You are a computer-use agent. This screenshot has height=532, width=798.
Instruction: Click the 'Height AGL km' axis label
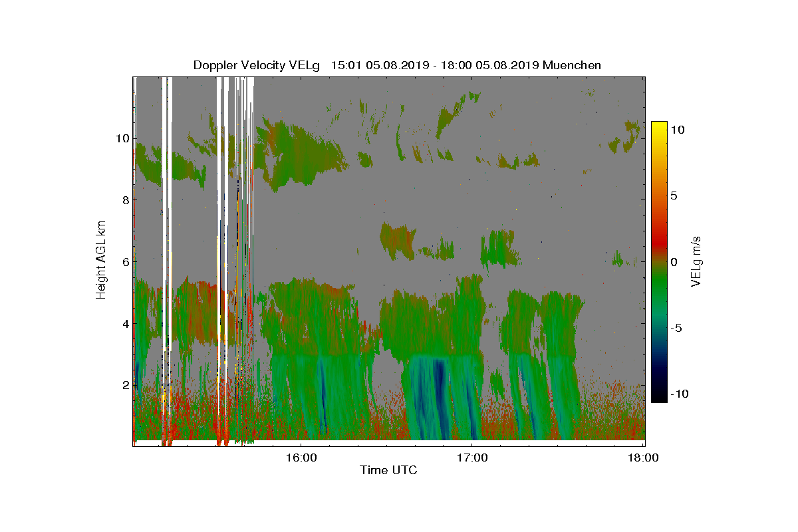pyautogui.click(x=101, y=259)
